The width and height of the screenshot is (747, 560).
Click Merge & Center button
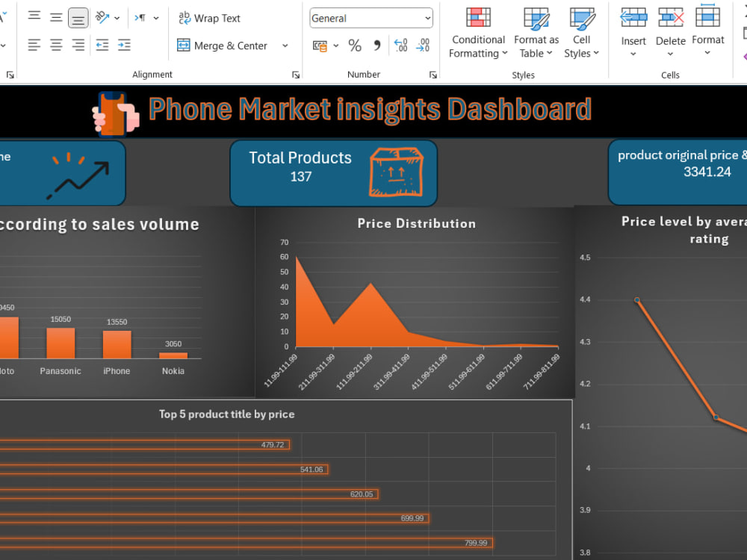tap(222, 46)
